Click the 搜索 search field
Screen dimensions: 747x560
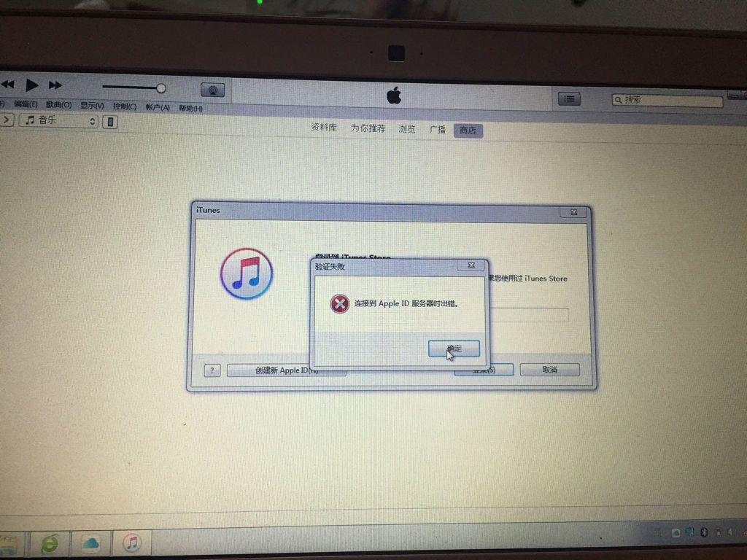click(667, 100)
